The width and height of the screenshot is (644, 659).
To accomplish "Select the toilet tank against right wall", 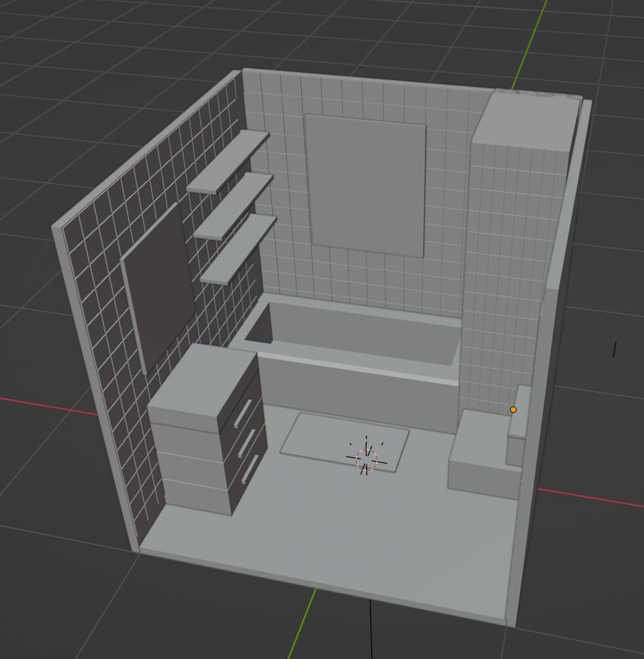I will pos(517,426).
